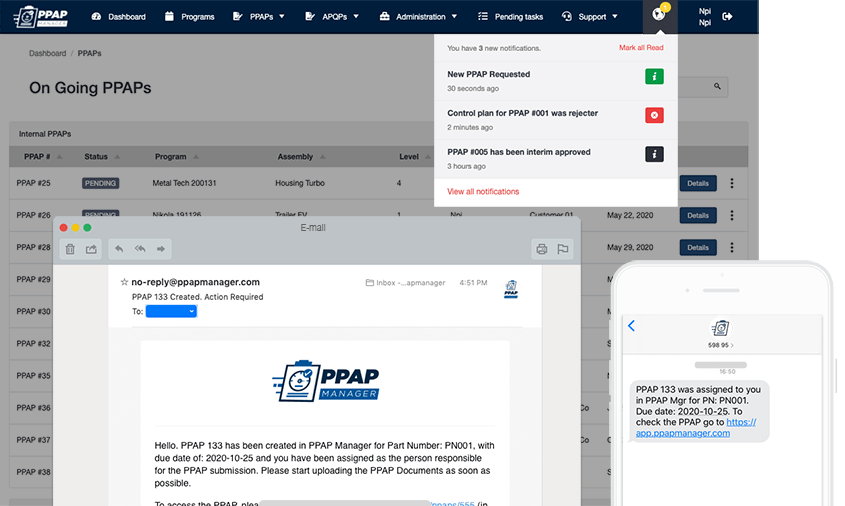Click flag icon in E-mail window

[563, 249]
